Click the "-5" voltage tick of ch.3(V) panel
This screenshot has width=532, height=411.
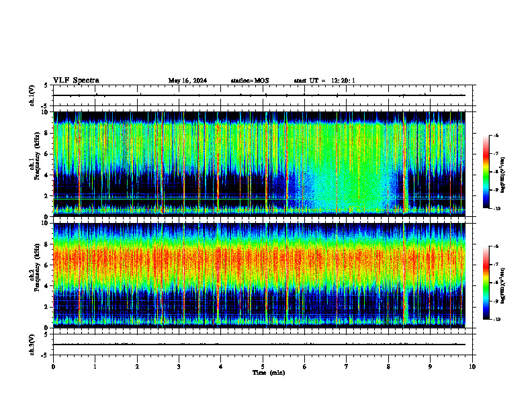(45, 355)
